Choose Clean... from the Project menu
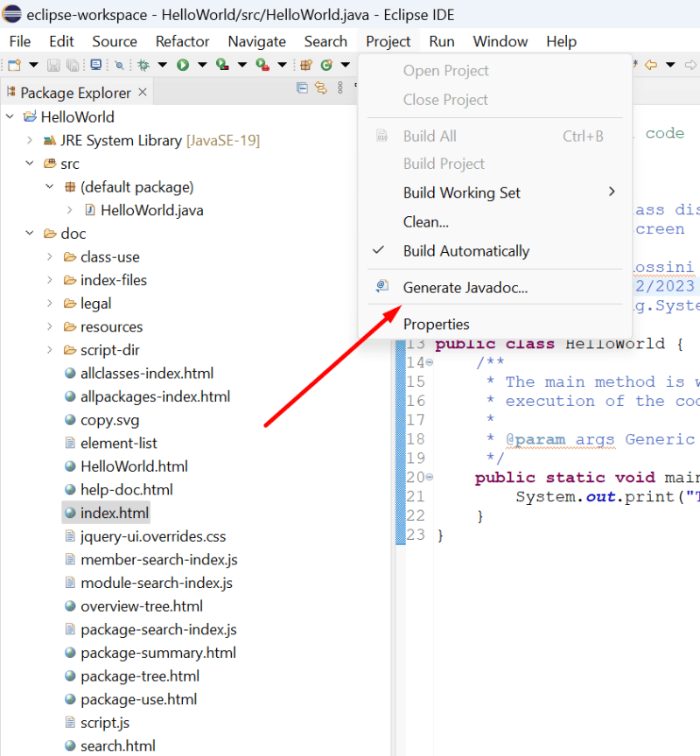 pyautogui.click(x=494, y=221)
